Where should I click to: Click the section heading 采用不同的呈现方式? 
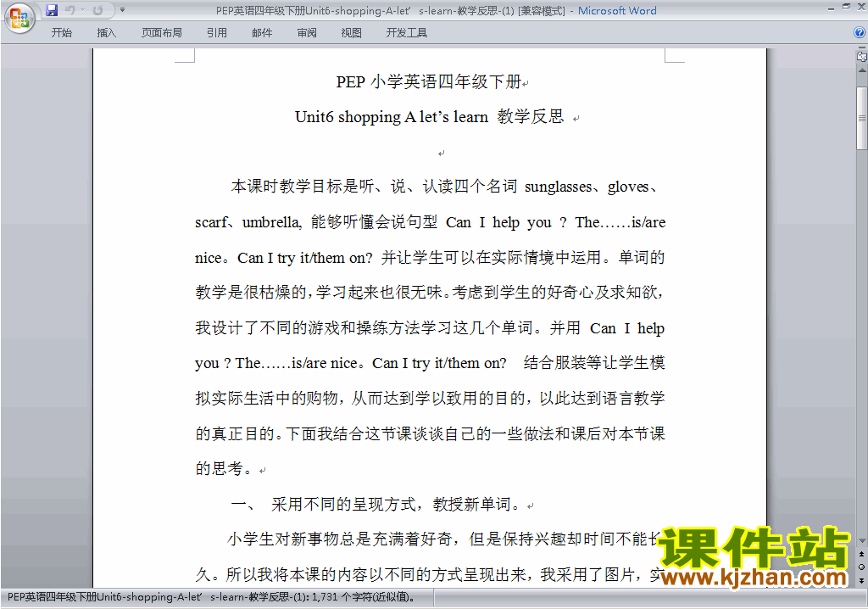pos(343,505)
